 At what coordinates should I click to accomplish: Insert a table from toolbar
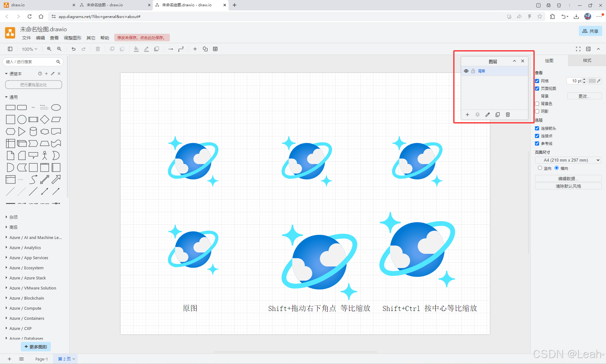click(x=215, y=49)
